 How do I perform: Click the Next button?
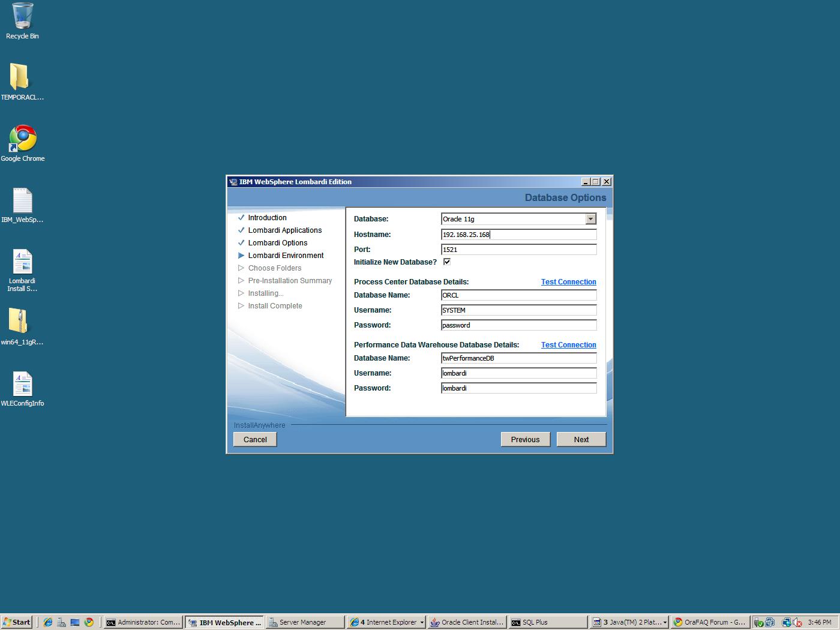pyautogui.click(x=581, y=439)
